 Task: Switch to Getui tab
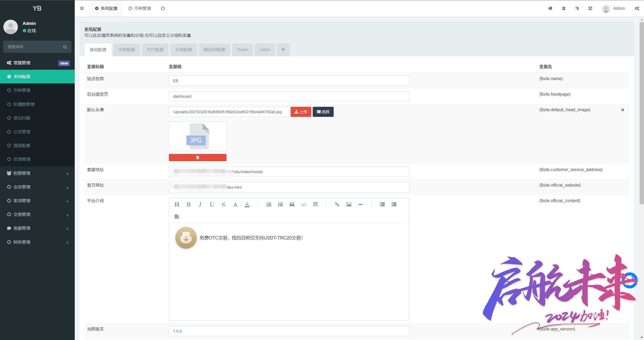tap(265, 50)
